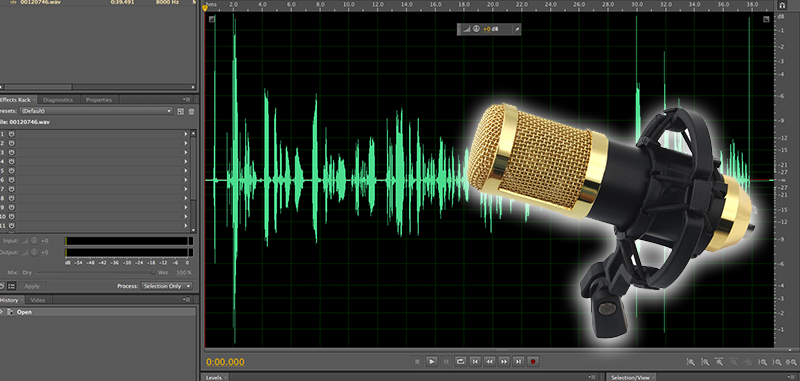Pin the floating volume HUD
800x381 pixels.
516,29
